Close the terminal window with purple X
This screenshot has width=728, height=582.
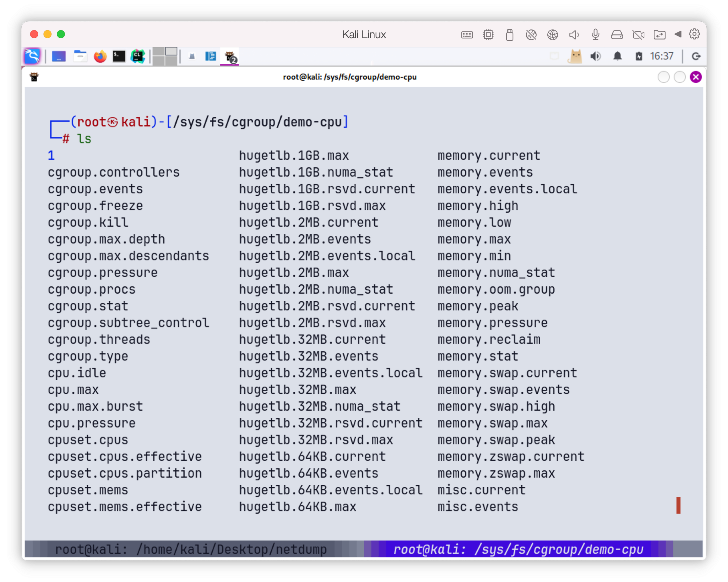[696, 77]
